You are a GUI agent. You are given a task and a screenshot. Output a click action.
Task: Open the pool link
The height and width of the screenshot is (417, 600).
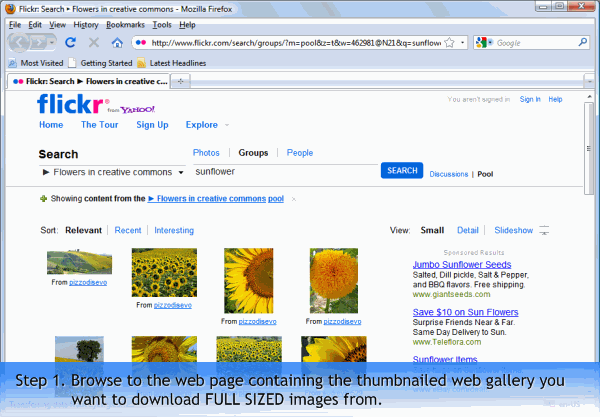point(276,199)
